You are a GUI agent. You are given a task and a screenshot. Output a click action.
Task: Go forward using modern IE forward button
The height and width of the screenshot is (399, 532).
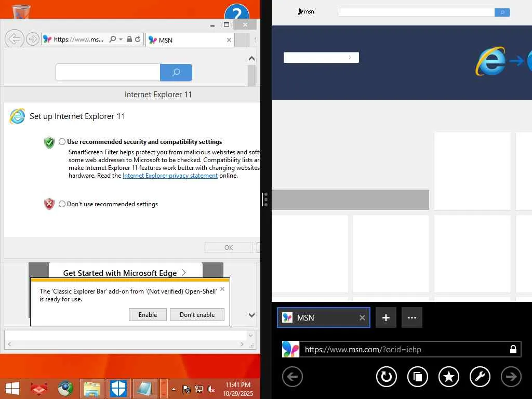point(511,377)
